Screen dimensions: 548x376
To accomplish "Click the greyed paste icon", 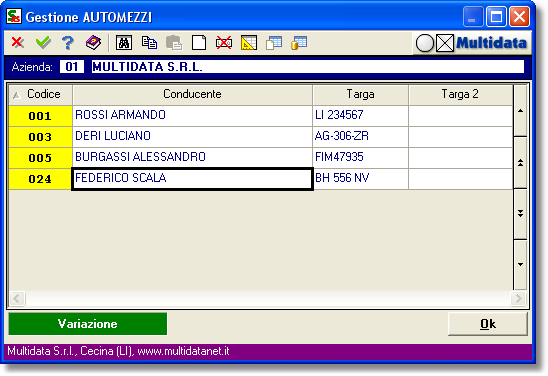I will [174, 43].
